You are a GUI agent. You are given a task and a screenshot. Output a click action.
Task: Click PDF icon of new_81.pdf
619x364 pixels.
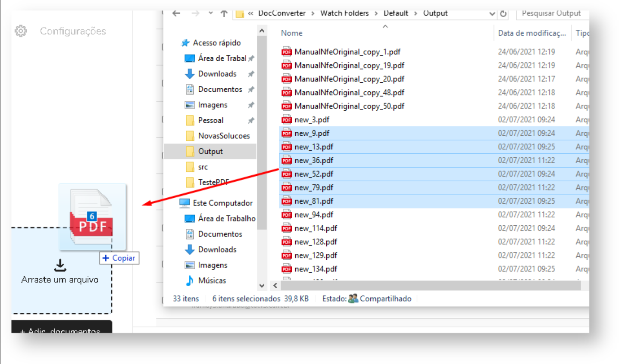click(x=287, y=201)
